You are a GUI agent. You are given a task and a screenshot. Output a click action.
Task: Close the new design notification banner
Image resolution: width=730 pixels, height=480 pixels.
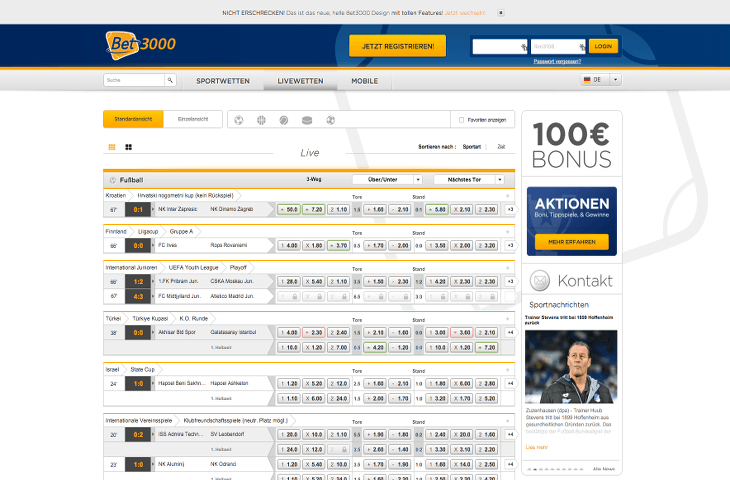(501, 13)
